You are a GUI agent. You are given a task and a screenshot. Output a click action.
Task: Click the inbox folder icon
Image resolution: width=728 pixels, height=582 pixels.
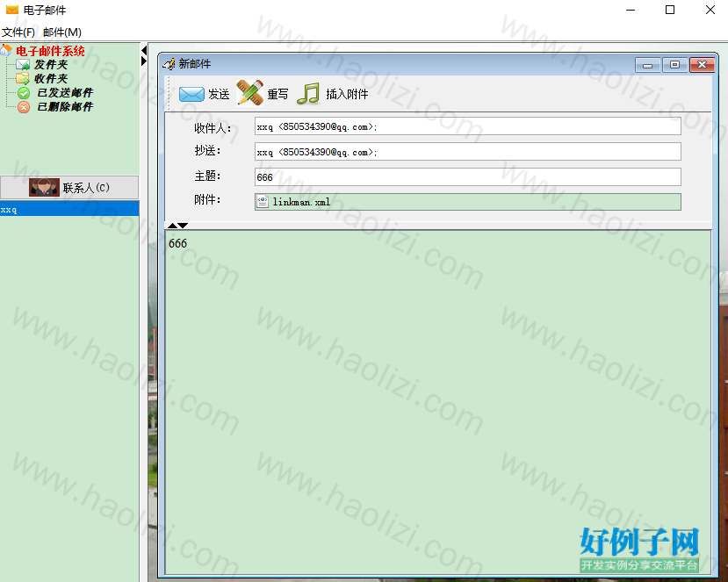click(23, 78)
